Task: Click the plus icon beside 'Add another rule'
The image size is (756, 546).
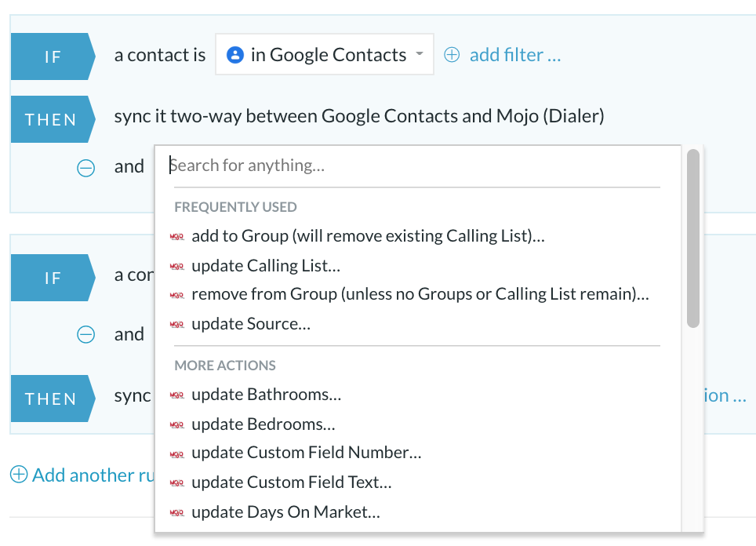Action: click(19, 474)
